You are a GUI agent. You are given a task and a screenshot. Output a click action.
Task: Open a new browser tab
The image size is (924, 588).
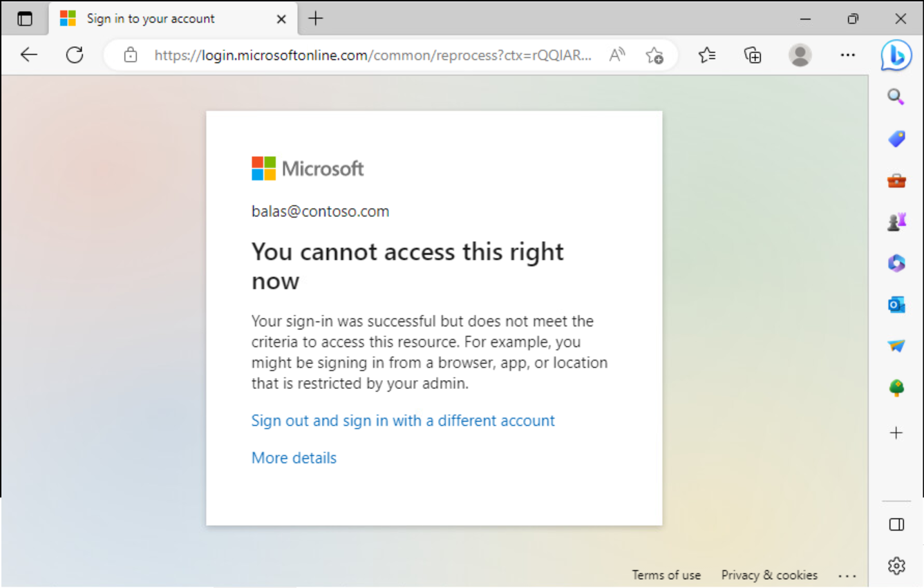tap(315, 19)
